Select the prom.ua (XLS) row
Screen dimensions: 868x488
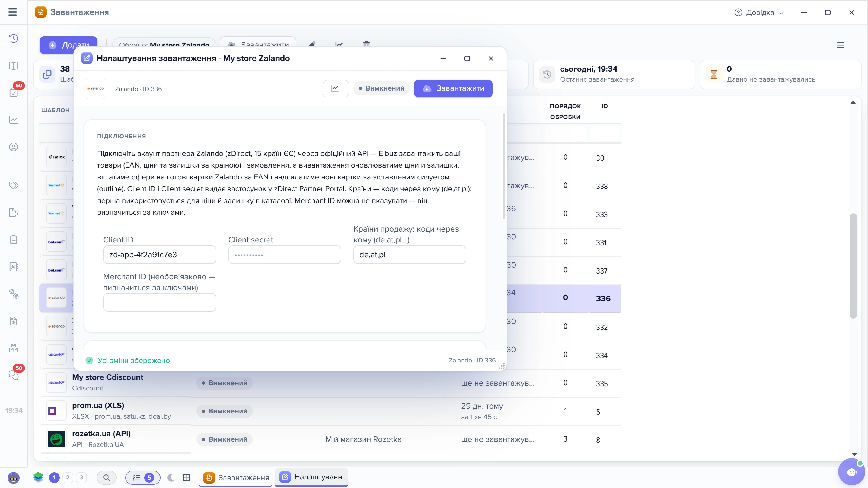(331, 411)
